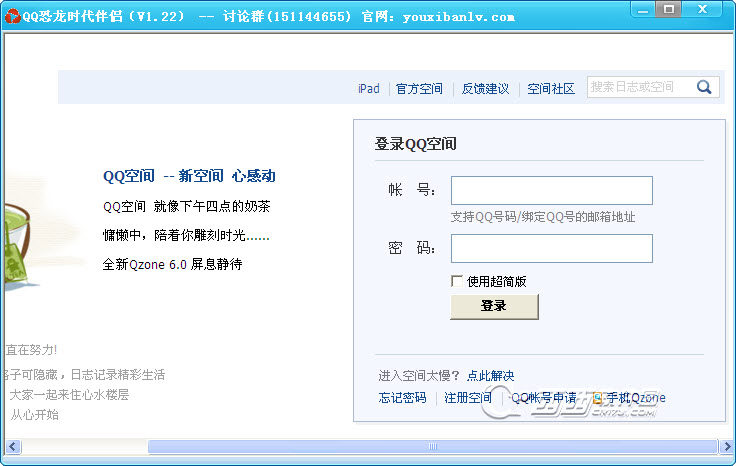Screen dimensions: 736x466
Task: Click the horizontal scrollbar right arrow
Action: 727,446
